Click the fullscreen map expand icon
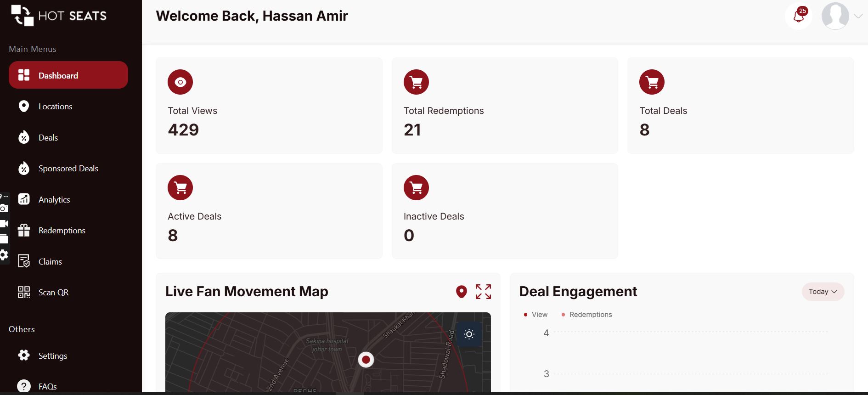 [x=483, y=292]
